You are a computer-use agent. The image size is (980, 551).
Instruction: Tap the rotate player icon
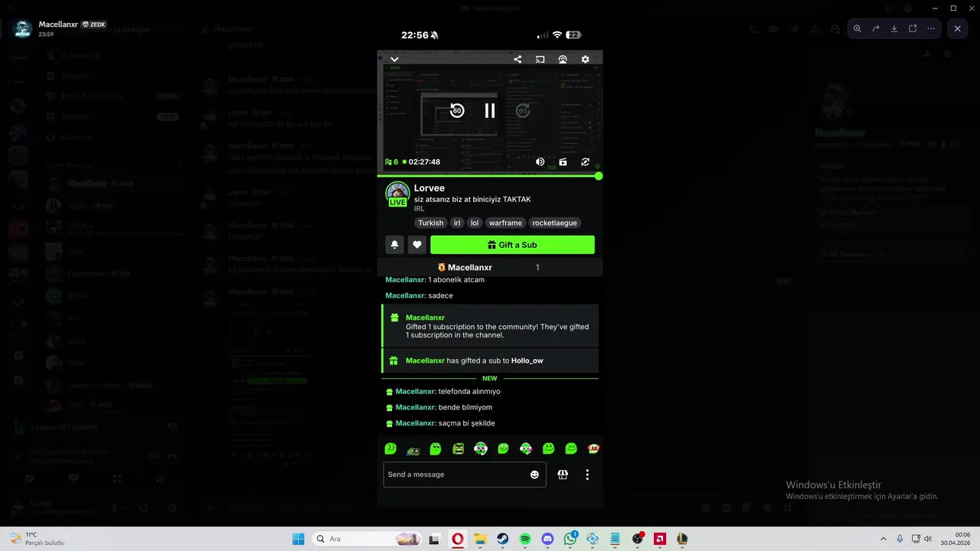pyautogui.click(x=586, y=161)
